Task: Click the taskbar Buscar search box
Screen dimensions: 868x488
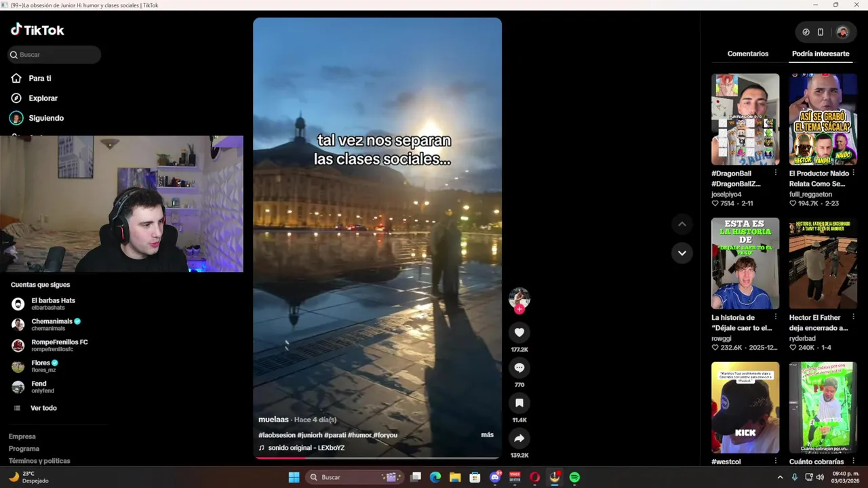Action: point(354,477)
